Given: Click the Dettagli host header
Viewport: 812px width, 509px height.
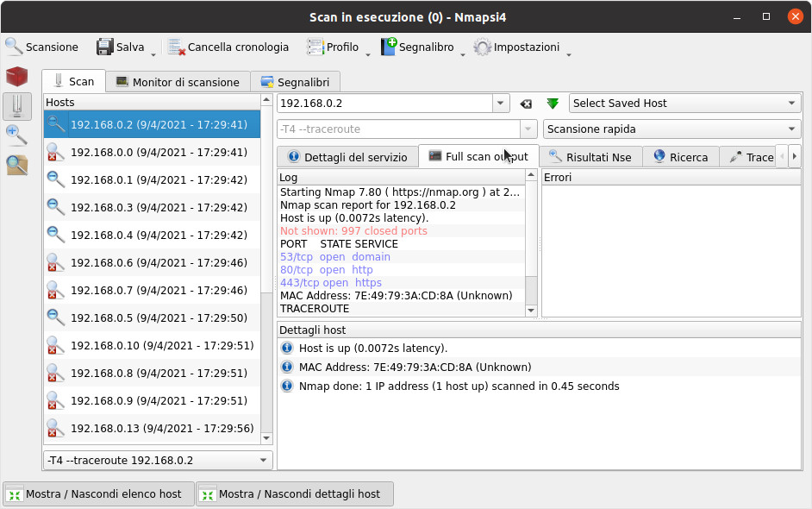Looking at the screenshot, I should [x=540, y=330].
